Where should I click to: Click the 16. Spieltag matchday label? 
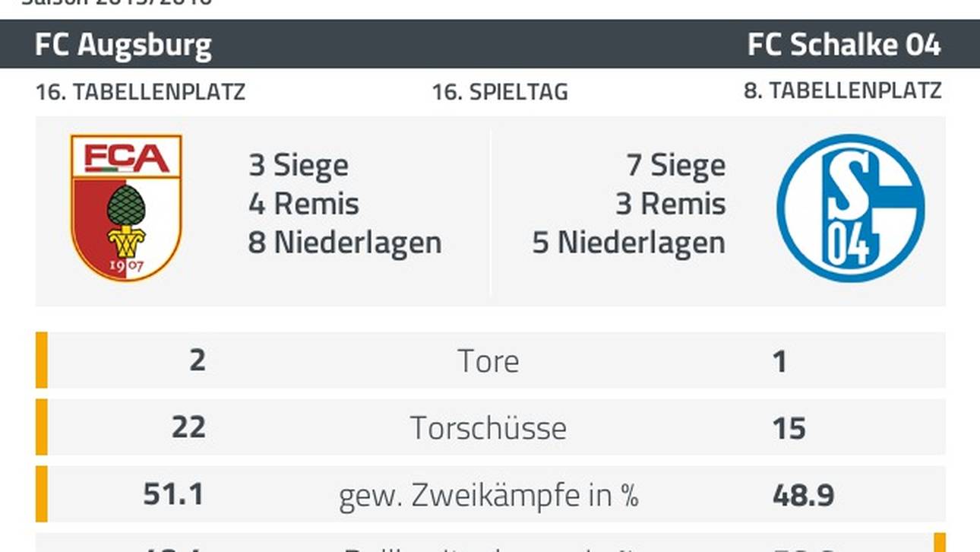tap(500, 92)
